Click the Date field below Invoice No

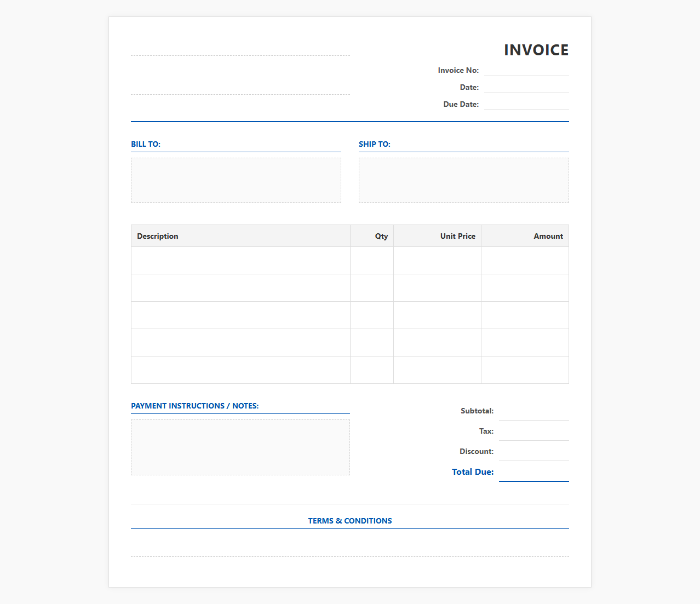[526, 87]
